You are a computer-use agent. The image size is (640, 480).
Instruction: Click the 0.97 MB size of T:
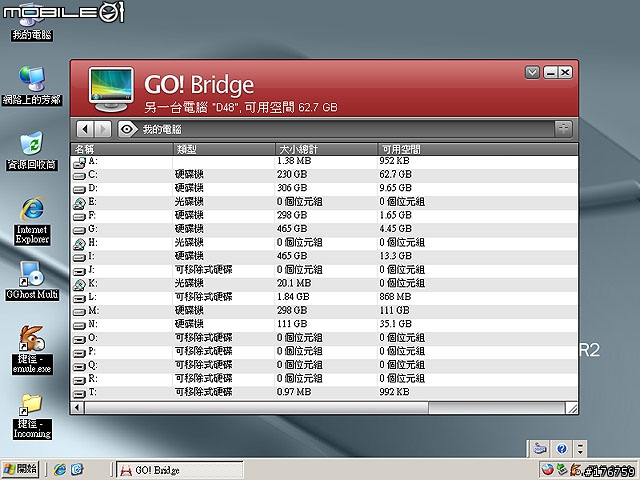point(294,392)
